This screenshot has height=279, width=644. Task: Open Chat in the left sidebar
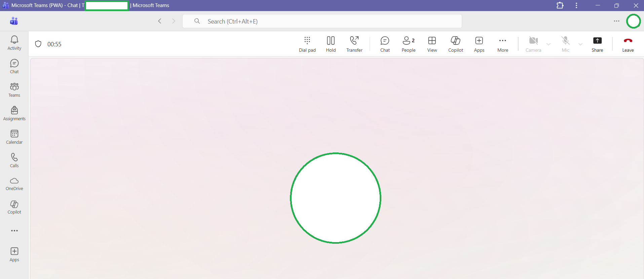point(14,66)
